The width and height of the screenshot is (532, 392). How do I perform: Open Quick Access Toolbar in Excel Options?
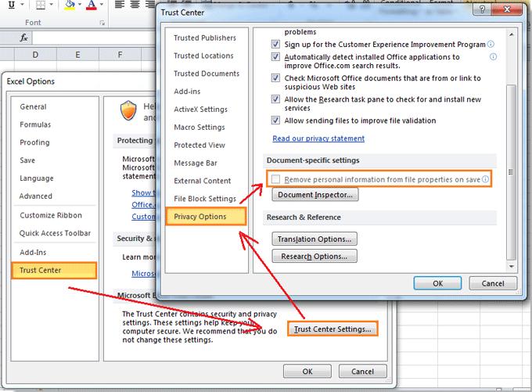[x=55, y=233]
